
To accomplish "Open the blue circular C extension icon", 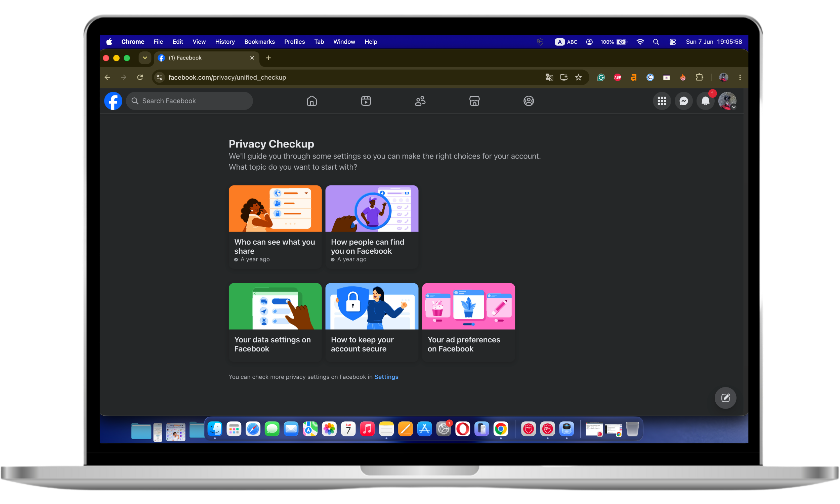I will 650,77.
